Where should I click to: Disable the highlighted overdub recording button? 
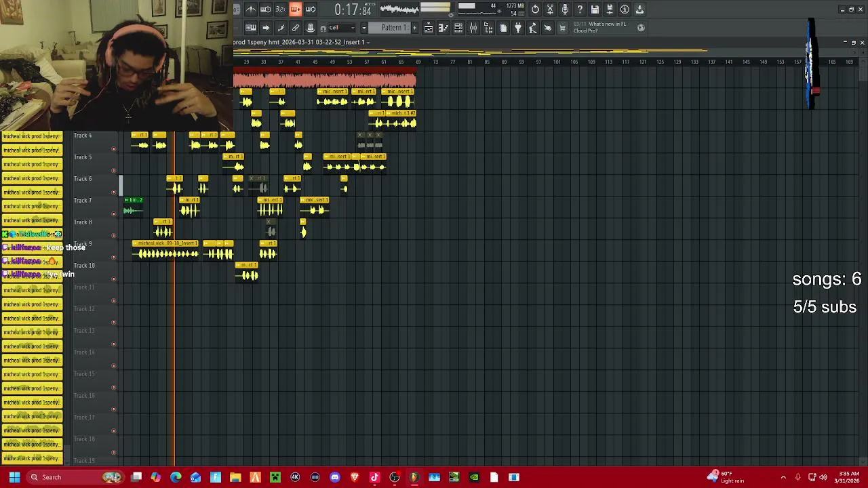296,9
